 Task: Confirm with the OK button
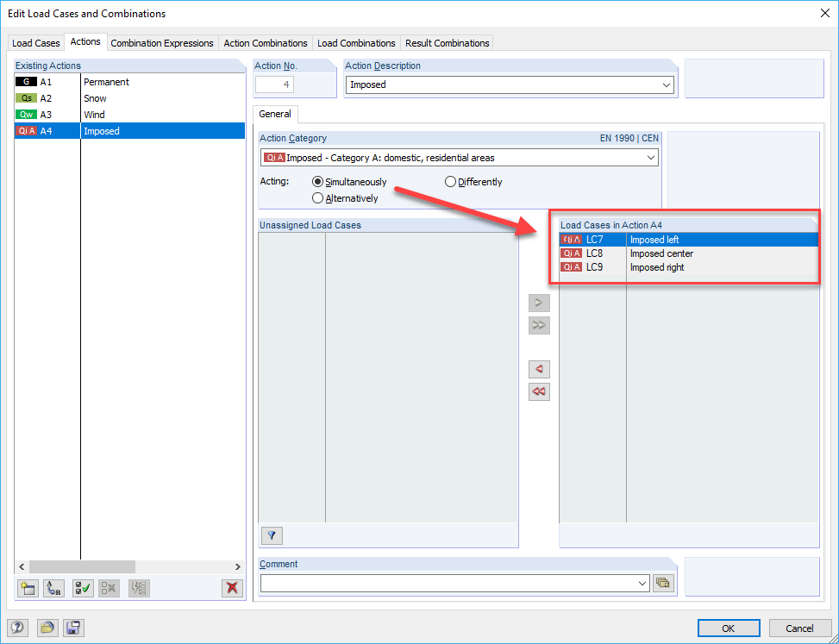[x=729, y=628]
